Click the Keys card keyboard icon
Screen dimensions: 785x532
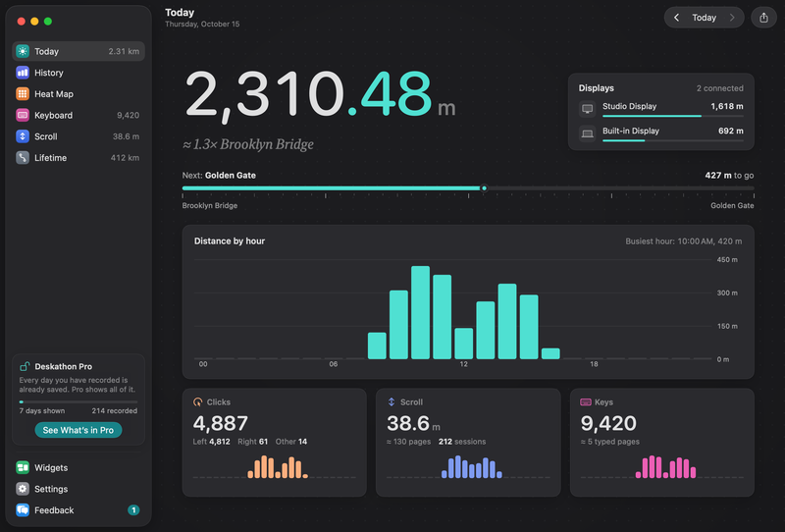[585, 401]
